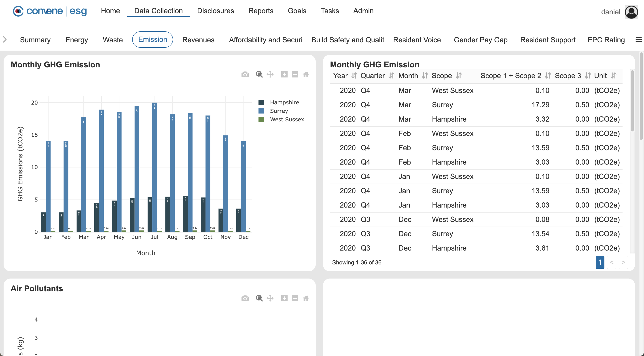Click the camera icon on Monthly GHG Emission chart
Viewport: 644px width, 356px height.
tap(245, 74)
